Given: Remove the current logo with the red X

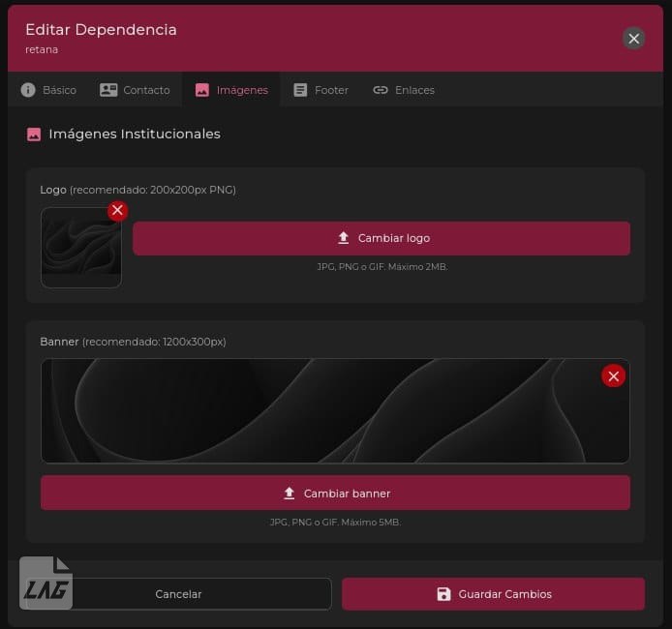Looking at the screenshot, I should tap(118, 210).
